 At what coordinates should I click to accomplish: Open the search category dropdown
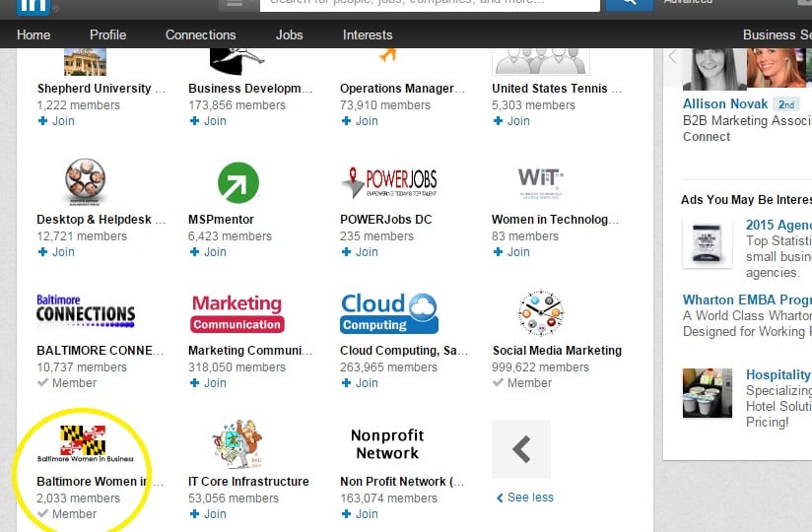[x=237, y=5]
